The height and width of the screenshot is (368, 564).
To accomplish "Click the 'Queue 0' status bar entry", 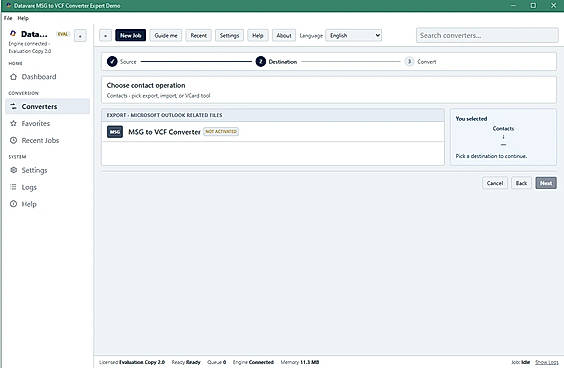I will [217, 362].
